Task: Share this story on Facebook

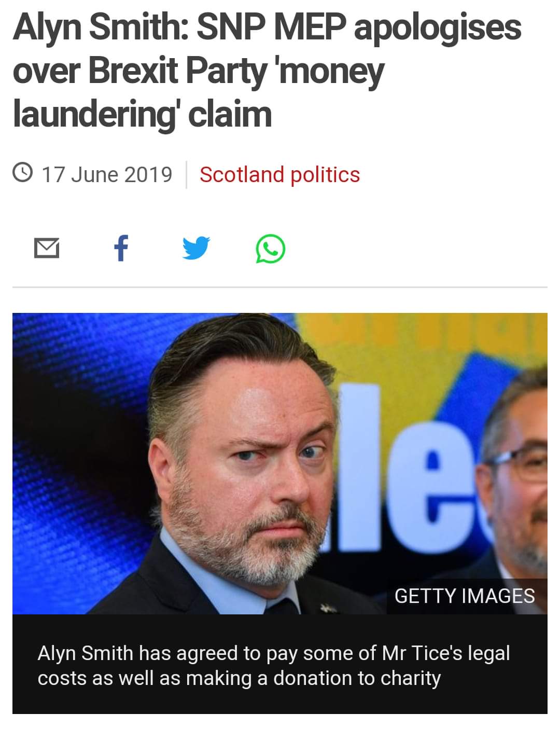Action: pos(121,248)
